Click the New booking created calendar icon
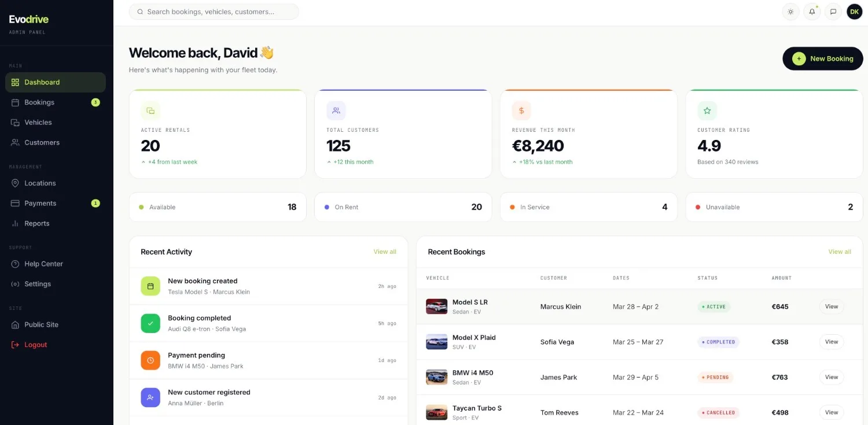Screen dimensions: 868x425 coord(150,286)
